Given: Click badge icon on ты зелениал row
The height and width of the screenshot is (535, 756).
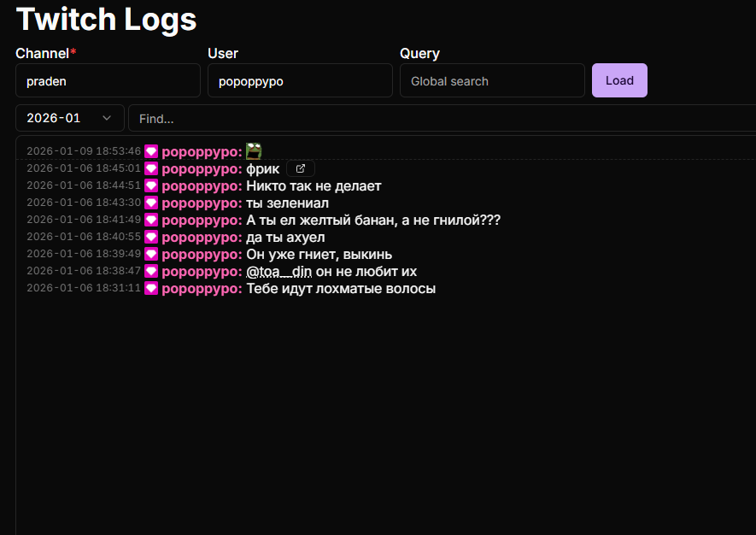Looking at the screenshot, I should coord(151,203).
